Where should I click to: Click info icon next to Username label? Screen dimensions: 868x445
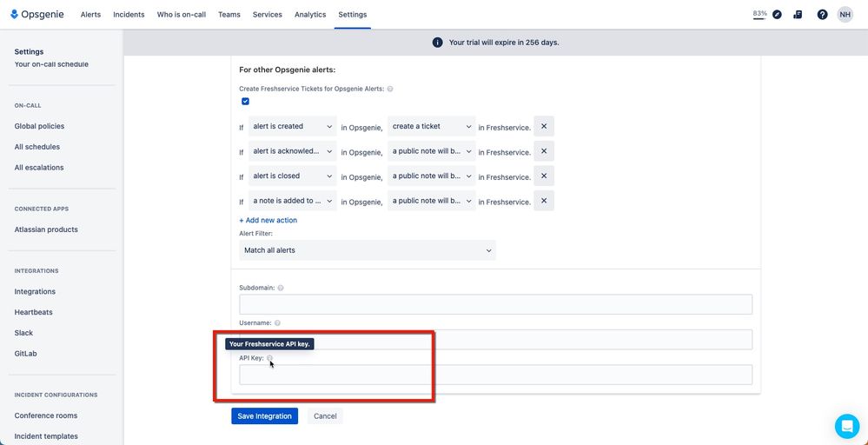coord(277,322)
